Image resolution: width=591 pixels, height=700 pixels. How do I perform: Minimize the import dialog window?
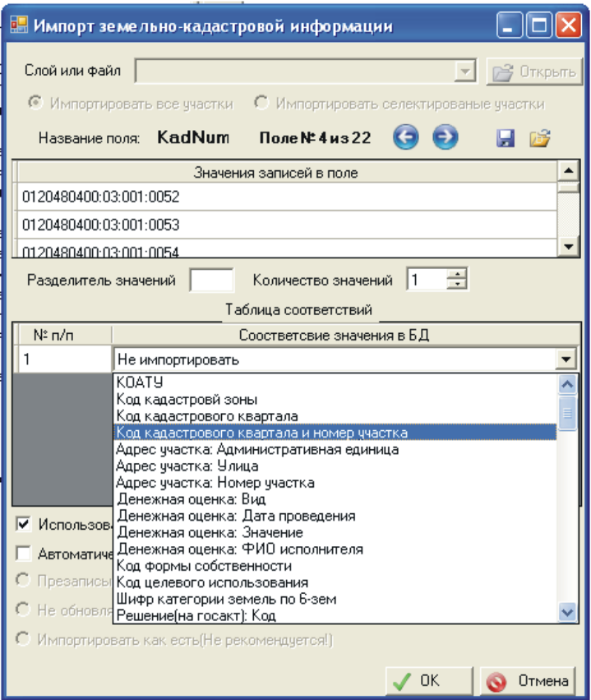[x=512, y=26]
